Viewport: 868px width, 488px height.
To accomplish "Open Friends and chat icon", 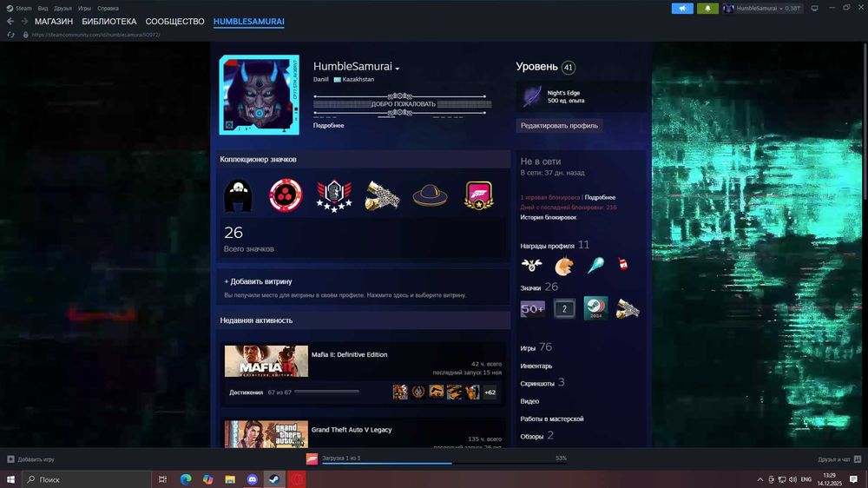I will (858, 459).
